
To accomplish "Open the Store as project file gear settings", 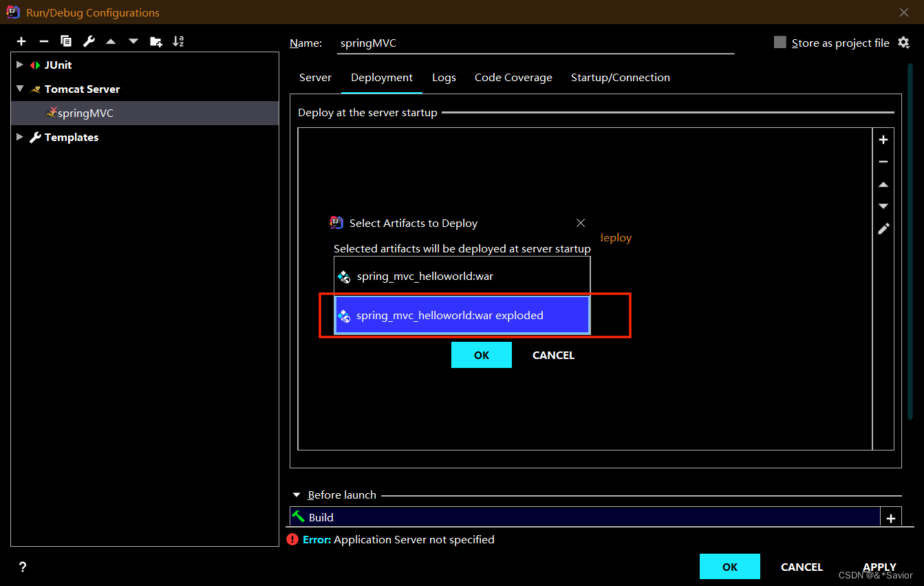I will pyautogui.click(x=903, y=43).
